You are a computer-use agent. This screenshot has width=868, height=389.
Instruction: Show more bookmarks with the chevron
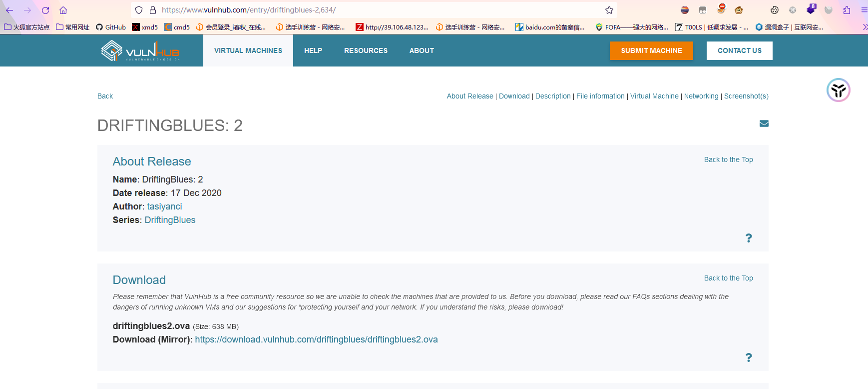point(865,27)
